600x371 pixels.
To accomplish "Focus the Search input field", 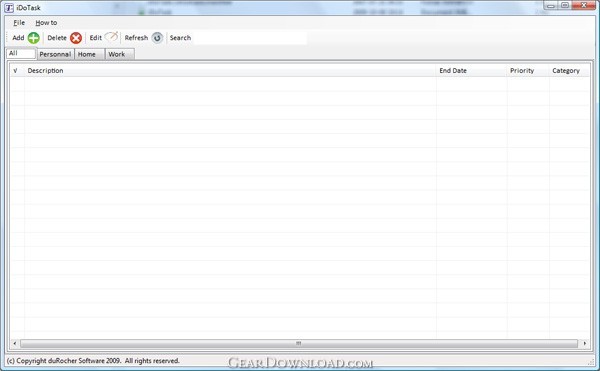I will [x=250, y=38].
